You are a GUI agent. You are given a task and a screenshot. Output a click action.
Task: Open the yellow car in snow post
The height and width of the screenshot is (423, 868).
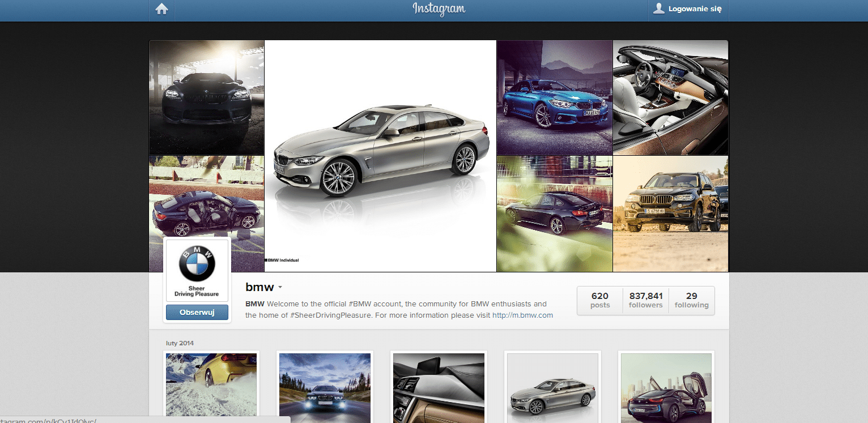(x=211, y=388)
